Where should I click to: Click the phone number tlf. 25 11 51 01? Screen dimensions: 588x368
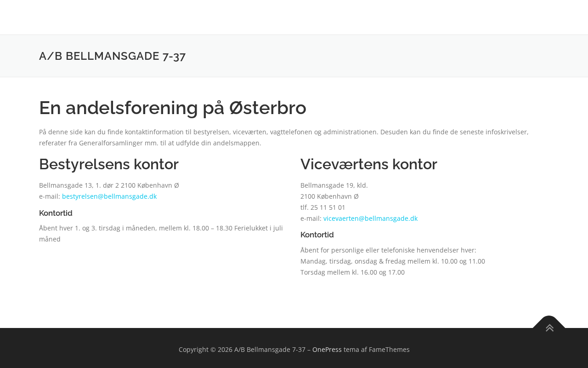(323, 207)
